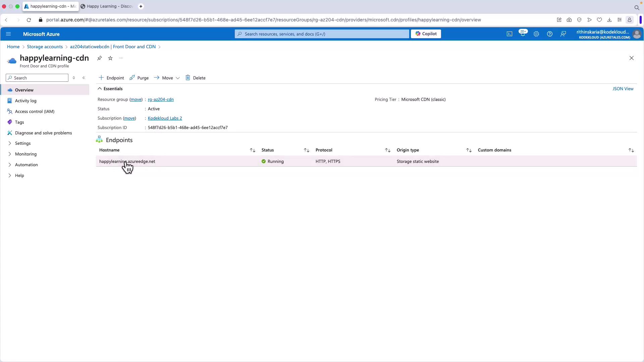Sort endpoints by Hostname column
644x362 pixels.
[252, 150]
